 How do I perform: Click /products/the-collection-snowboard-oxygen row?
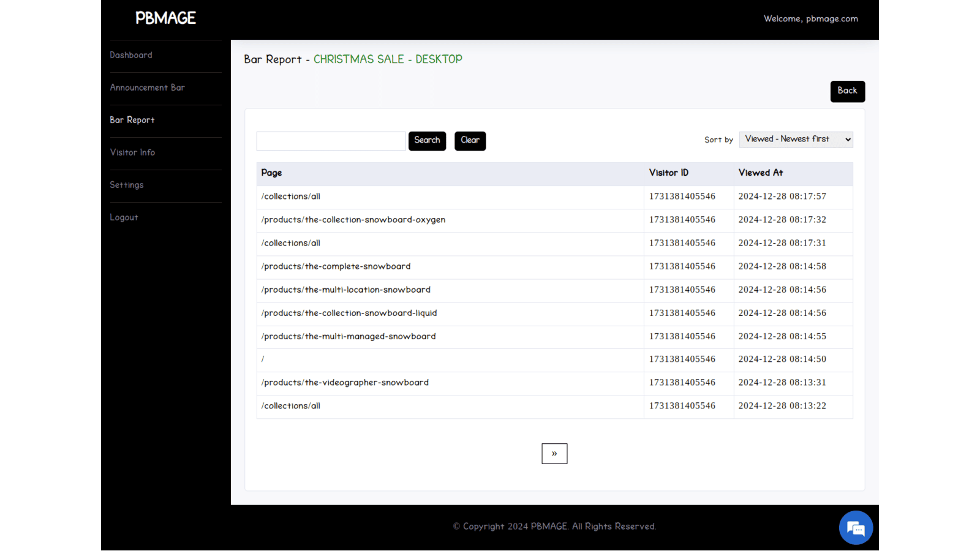353,220
